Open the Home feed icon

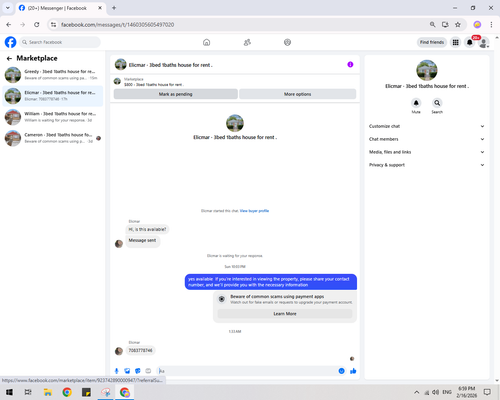(x=207, y=42)
